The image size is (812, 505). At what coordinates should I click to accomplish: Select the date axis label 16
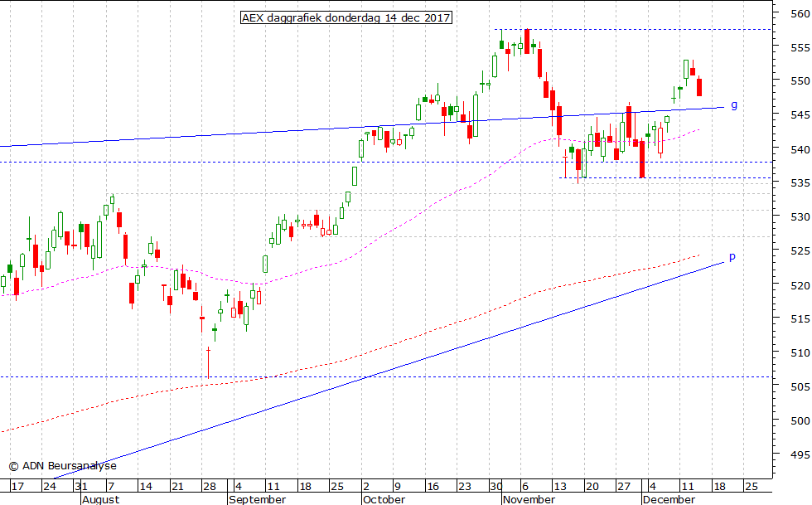433,486
